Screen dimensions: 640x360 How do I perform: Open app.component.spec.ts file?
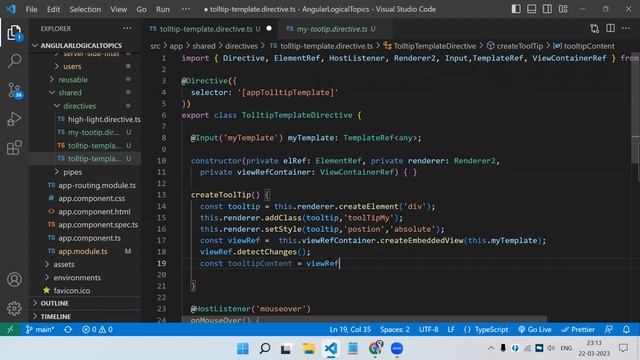[x=98, y=224]
